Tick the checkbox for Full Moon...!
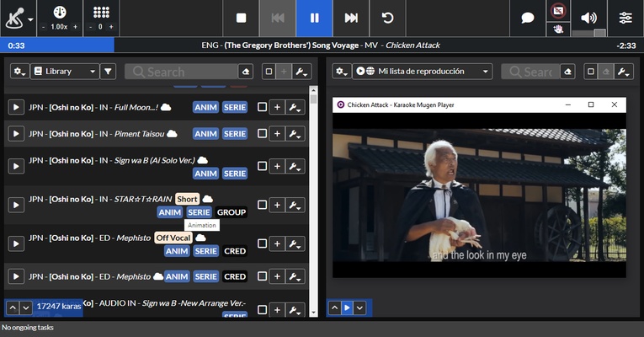The width and height of the screenshot is (644, 337). pos(262,107)
